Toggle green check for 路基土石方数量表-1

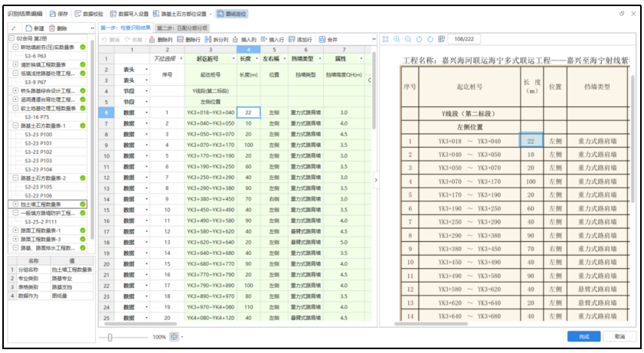(x=82, y=126)
